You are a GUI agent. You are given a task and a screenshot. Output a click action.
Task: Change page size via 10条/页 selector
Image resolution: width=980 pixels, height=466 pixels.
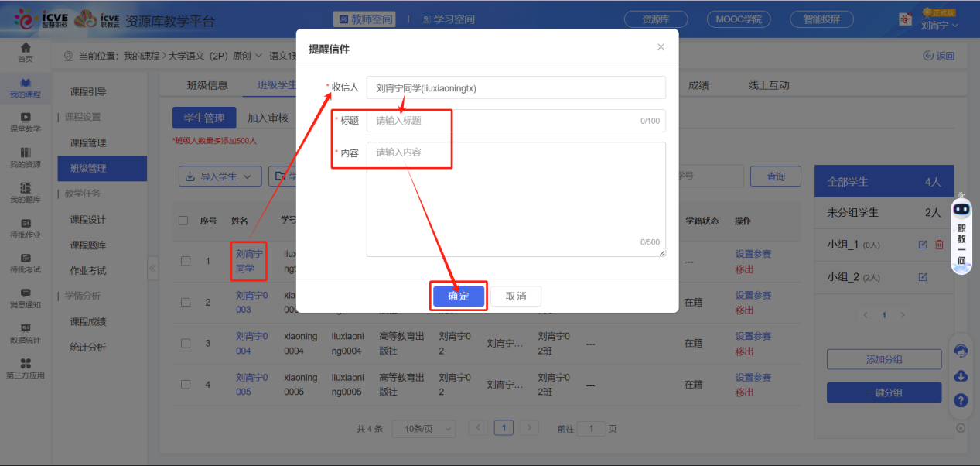(x=423, y=428)
